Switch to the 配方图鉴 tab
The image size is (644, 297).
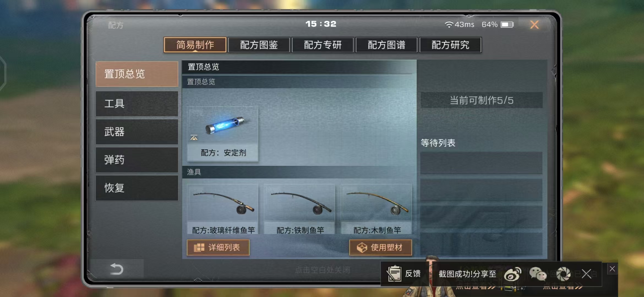tap(259, 45)
